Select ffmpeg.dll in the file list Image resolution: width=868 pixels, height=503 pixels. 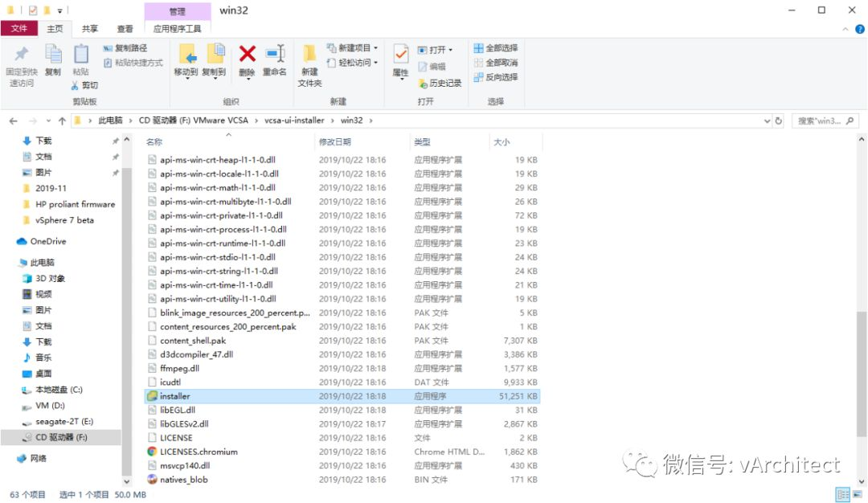pos(342,369)
